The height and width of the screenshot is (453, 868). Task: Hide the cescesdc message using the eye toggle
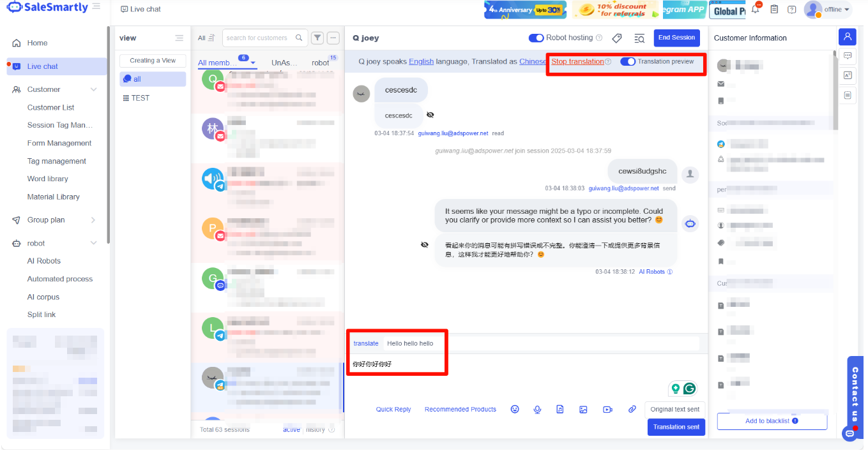click(430, 115)
